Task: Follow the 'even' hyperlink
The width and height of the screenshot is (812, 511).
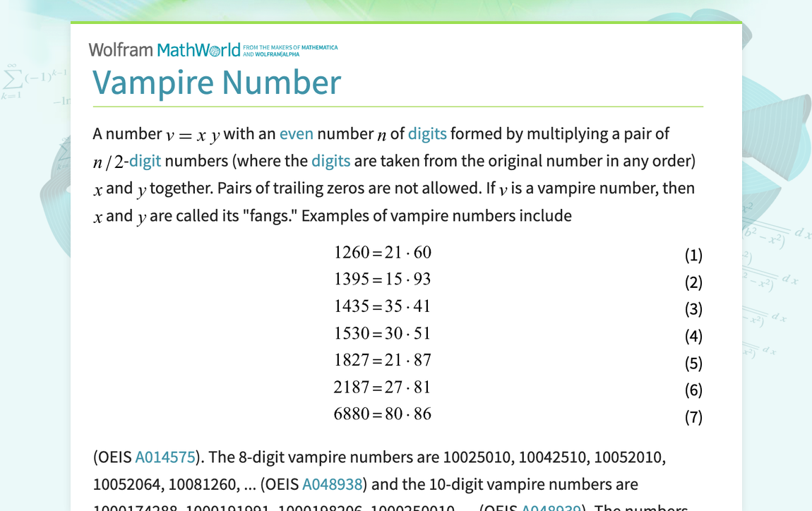Action: [297, 134]
